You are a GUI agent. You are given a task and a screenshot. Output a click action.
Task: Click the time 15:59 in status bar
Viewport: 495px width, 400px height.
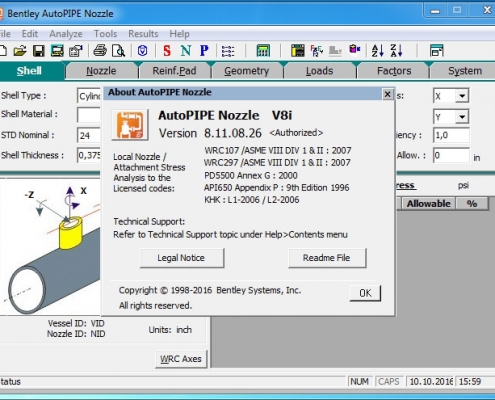(470, 381)
